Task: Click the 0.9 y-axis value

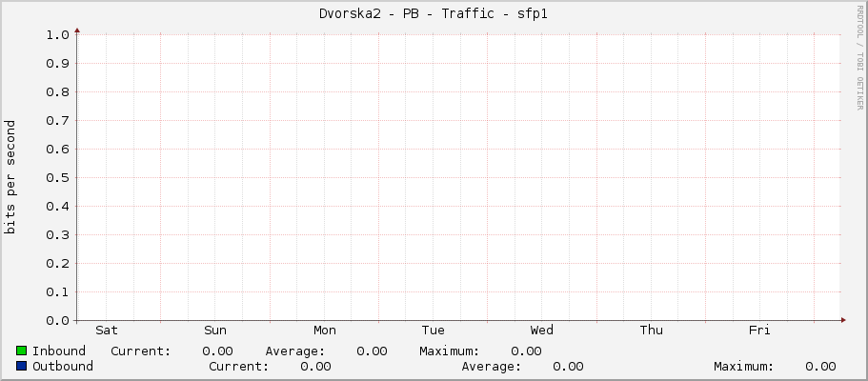Action: tap(57, 64)
